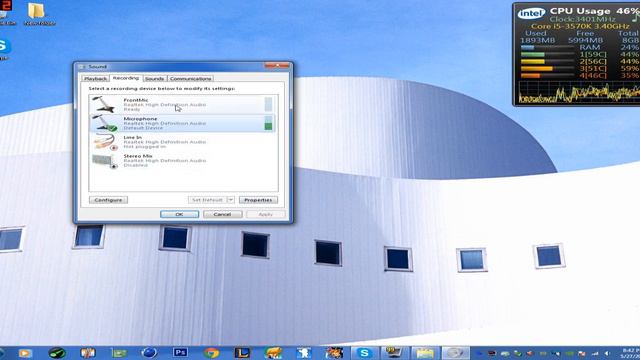Click the Stereo Mix sound card icon

coord(105,161)
